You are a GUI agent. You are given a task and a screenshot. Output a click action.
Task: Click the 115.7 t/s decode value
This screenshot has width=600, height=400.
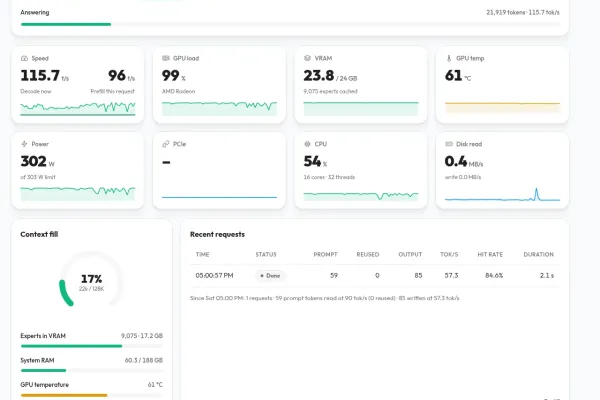coord(45,76)
